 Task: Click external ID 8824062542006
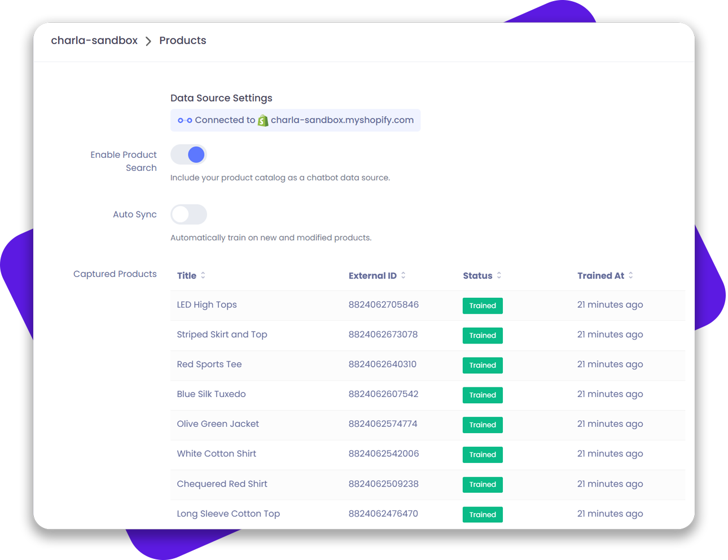click(384, 454)
